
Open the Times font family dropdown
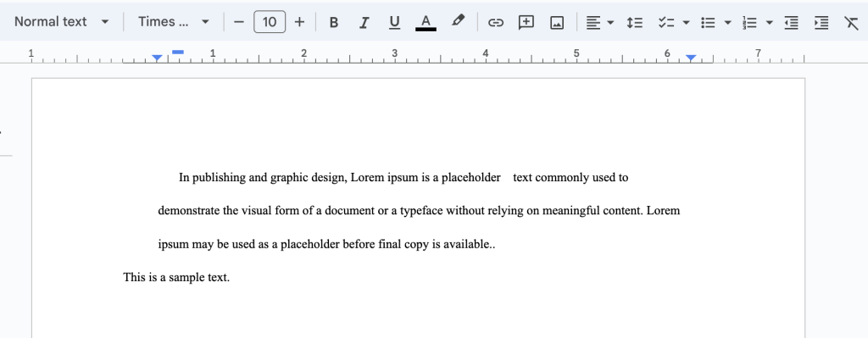(x=174, y=22)
